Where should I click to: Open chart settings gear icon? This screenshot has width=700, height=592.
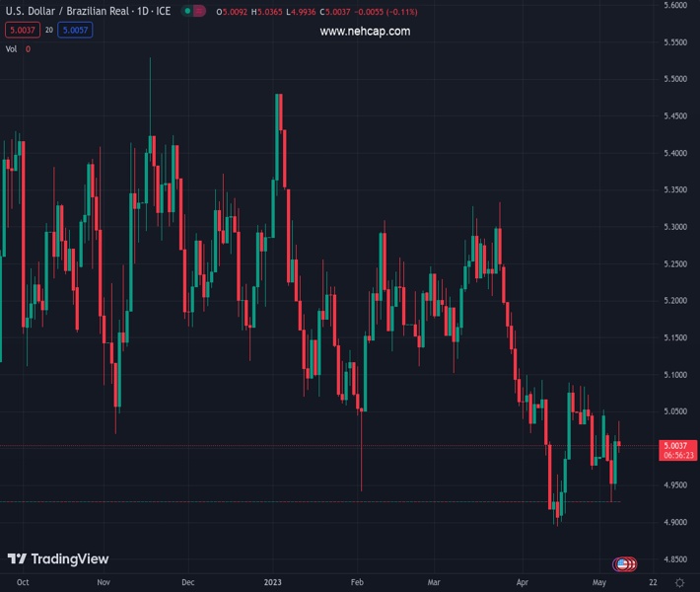pos(677,582)
